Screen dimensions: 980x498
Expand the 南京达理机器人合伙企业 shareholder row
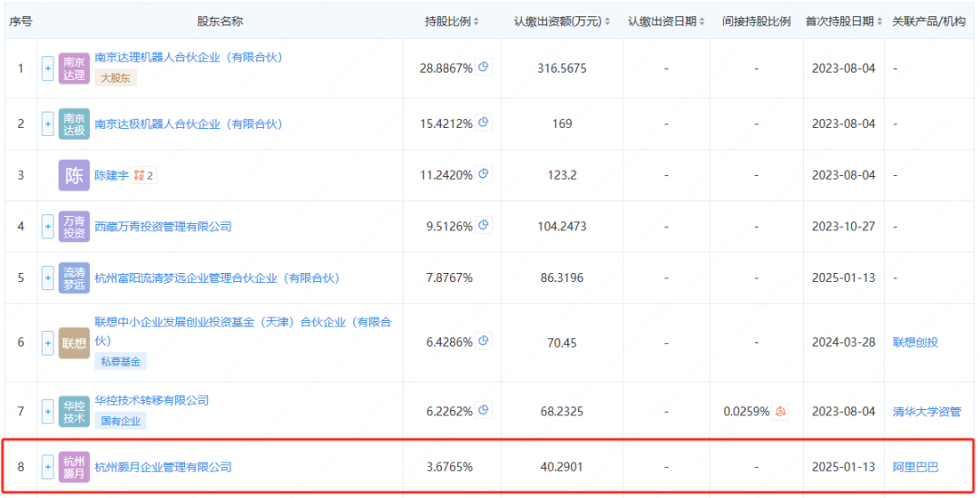pos(47,69)
